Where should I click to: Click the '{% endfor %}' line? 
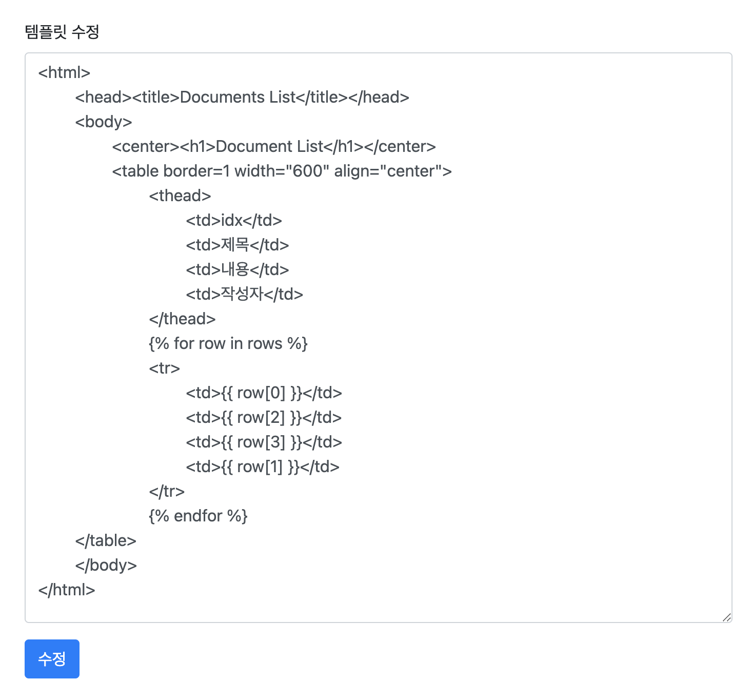coord(199,516)
